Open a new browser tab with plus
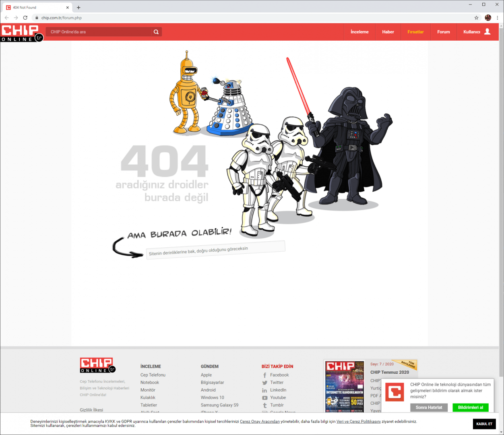The height and width of the screenshot is (435, 504). coord(78,7)
